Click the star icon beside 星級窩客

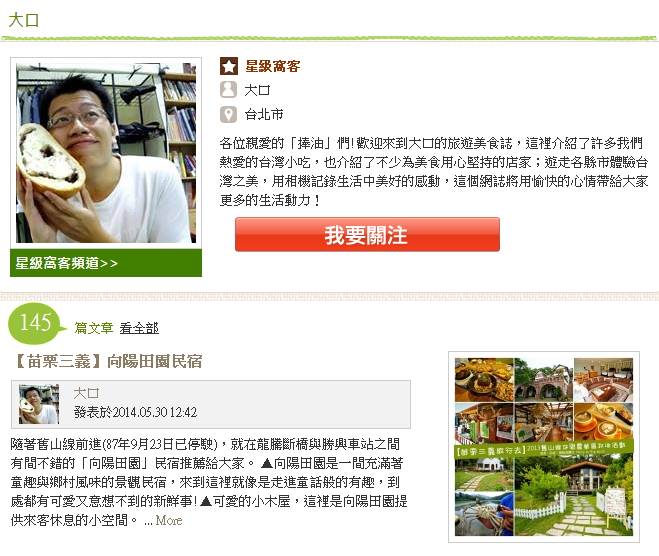pos(229,66)
